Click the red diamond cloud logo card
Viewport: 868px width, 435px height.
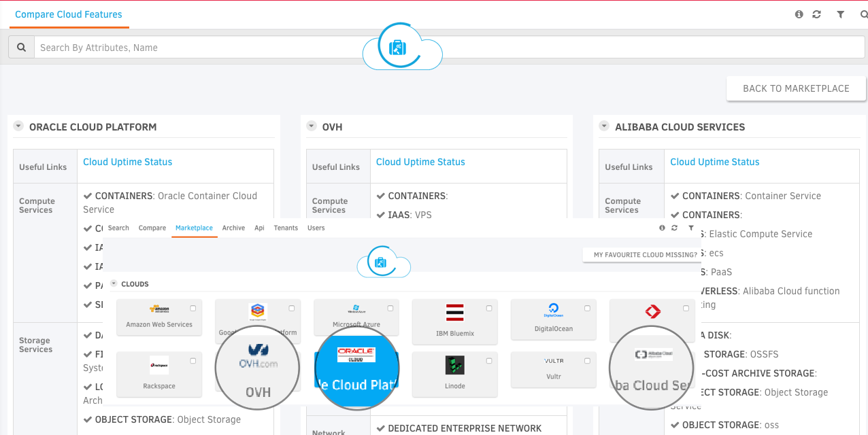coord(652,312)
